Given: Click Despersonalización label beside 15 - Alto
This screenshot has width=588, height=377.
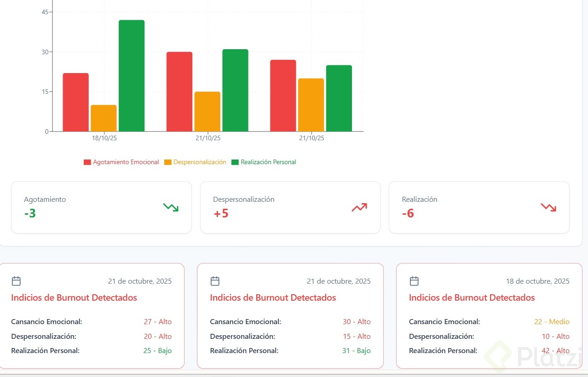Looking at the screenshot, I should pos(242,337).
